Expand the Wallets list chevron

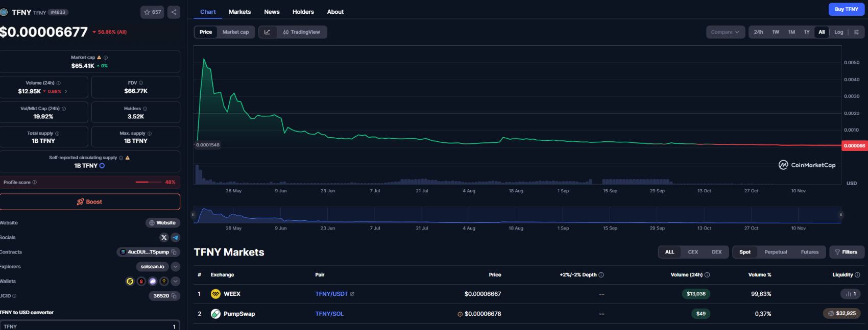click(175, 282)
